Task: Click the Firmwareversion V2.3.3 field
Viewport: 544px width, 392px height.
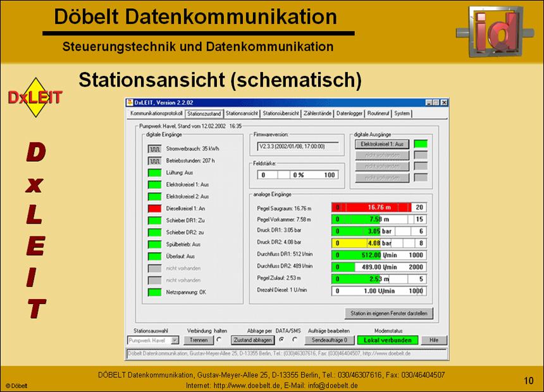Action: tap(298, 147)
